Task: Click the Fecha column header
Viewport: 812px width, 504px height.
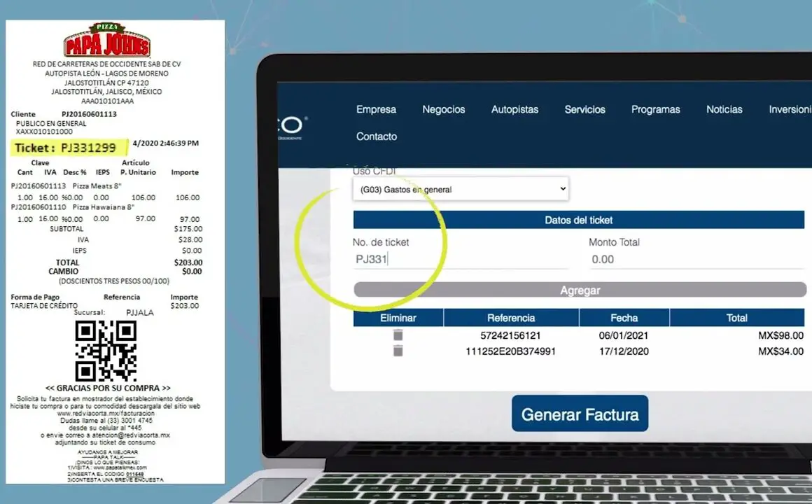Action: [x=624, y=318]
